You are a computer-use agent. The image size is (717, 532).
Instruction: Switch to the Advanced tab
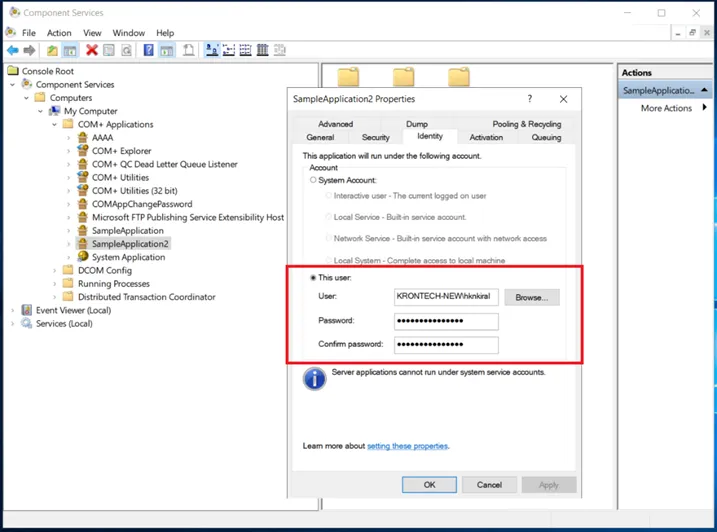point(336,124)
